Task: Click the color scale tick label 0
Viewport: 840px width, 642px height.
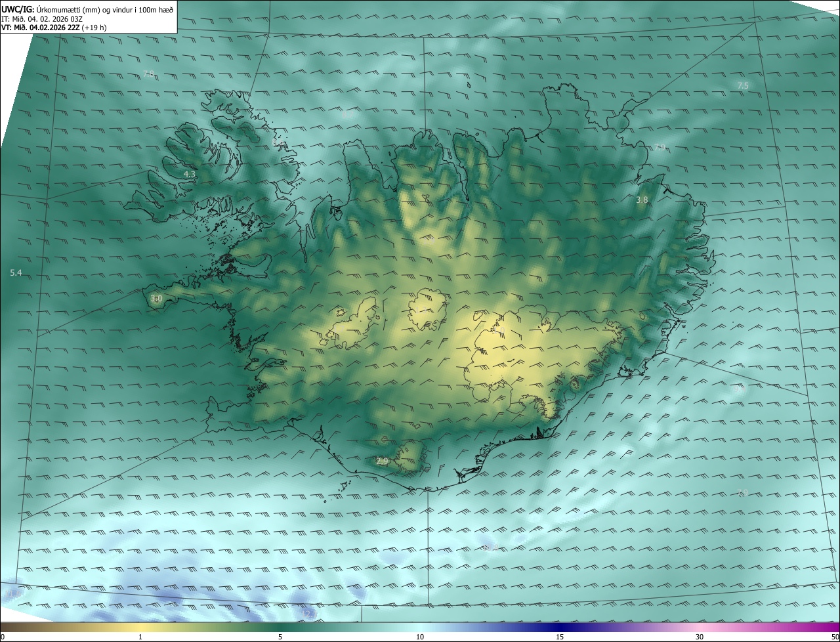Action: point(3,637)
